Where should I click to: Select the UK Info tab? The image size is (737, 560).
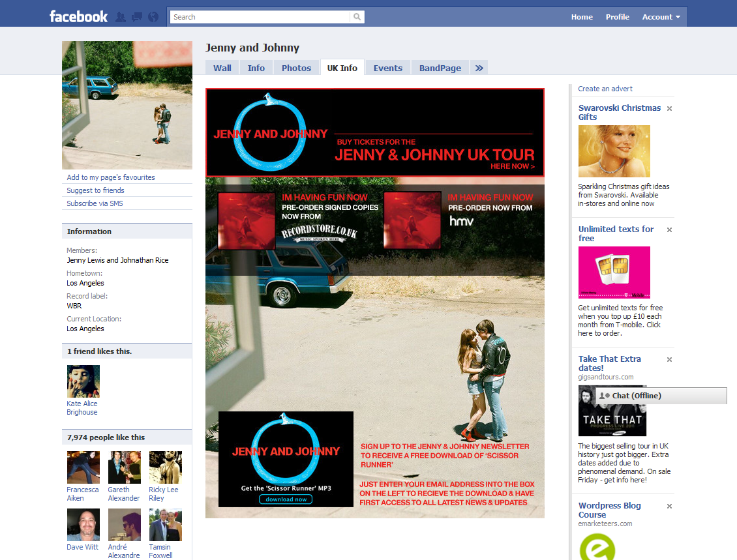tap(342, 68)
